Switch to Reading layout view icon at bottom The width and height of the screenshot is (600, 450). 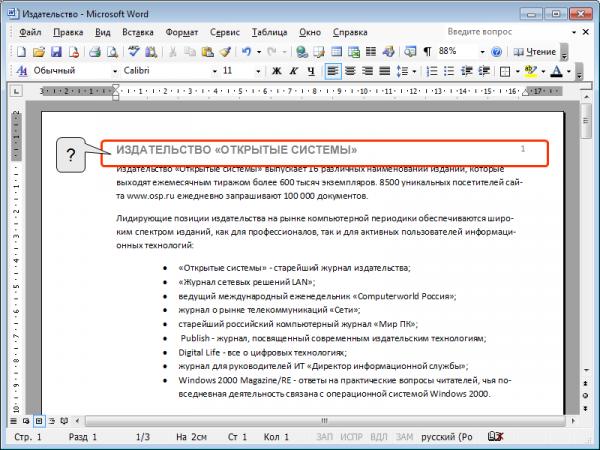[64, 421]
